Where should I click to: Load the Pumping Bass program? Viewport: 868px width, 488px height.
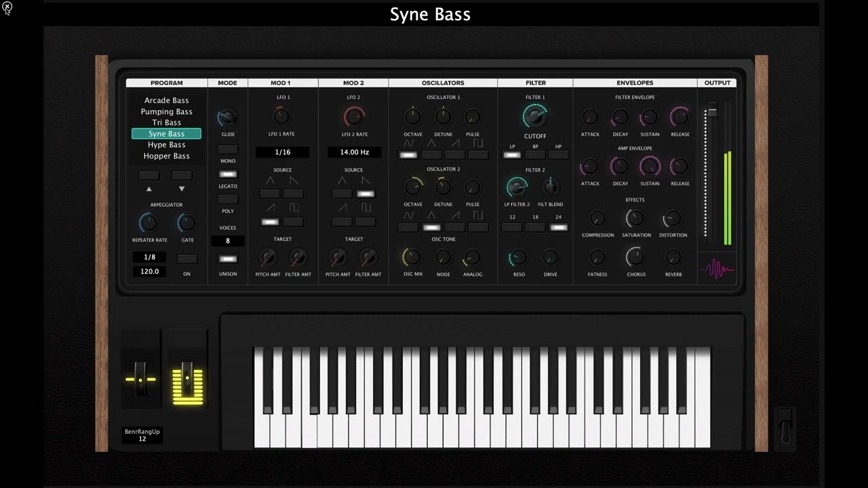167,112
